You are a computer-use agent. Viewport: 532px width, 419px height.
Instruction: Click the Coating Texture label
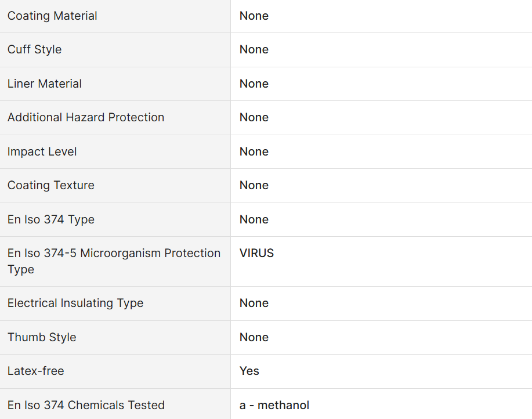(x=51, y=185)
